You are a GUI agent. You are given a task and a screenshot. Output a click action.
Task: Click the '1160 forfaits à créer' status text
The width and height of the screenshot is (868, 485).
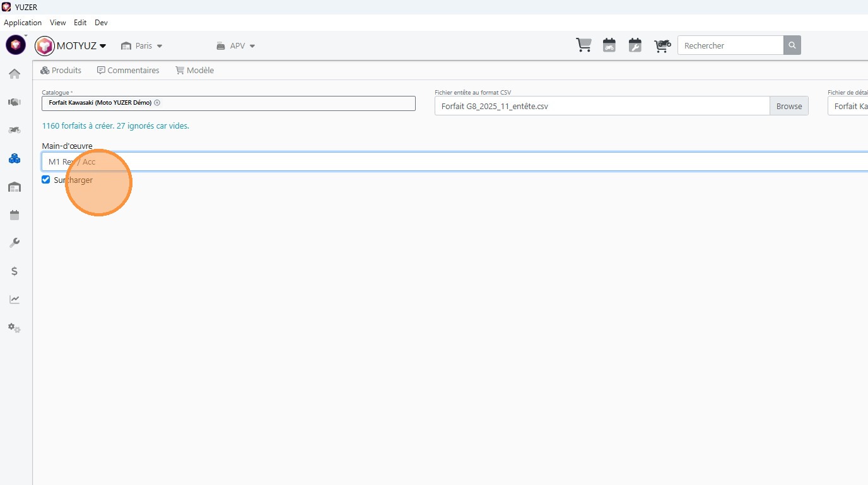tap(115, 126)
